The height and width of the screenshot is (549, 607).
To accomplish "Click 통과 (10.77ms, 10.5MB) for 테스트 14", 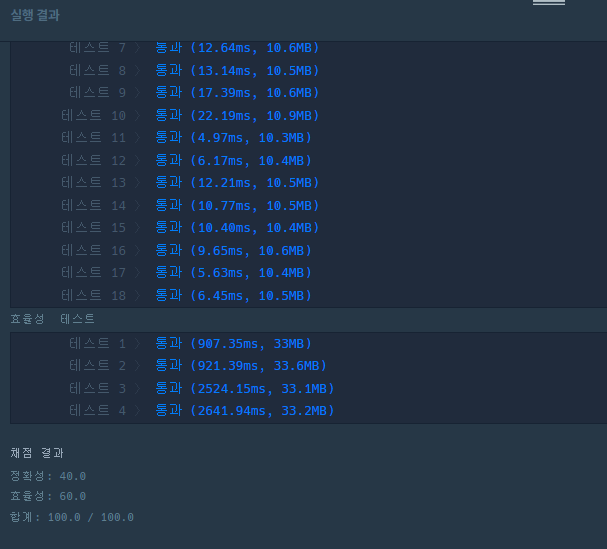I will click(x=237, y=205).
